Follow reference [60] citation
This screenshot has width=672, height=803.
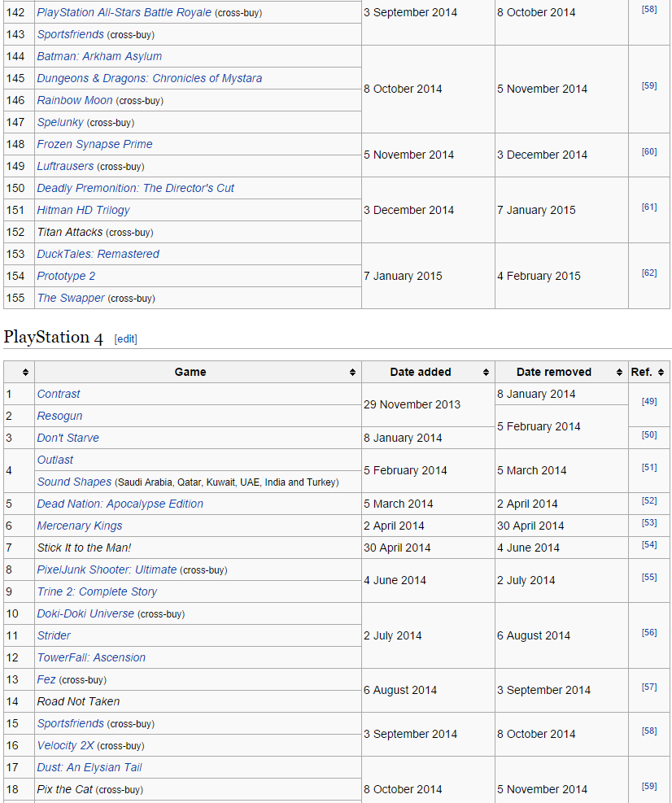(649, 151)
